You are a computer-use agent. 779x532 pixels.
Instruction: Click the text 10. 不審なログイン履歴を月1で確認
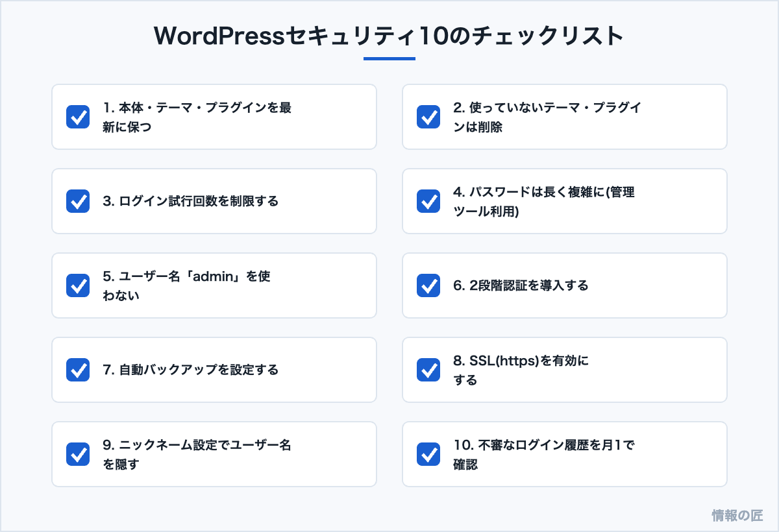point(543,454)
